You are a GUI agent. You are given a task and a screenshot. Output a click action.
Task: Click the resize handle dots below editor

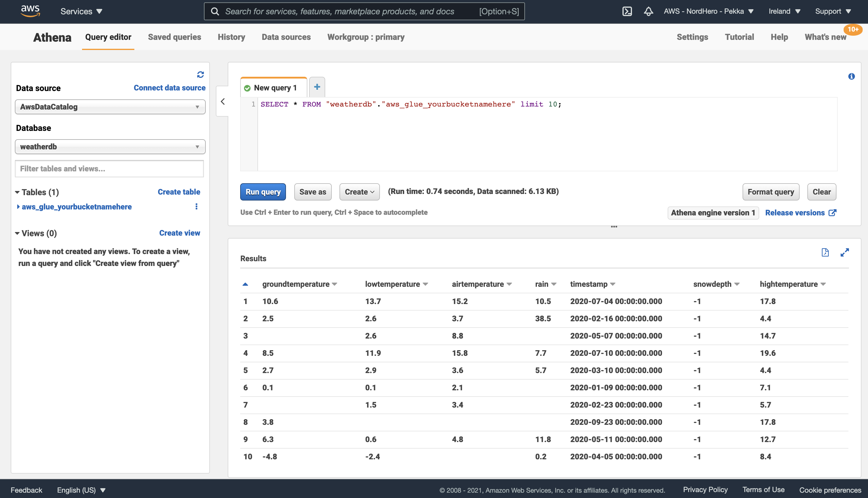click(614, 226)
